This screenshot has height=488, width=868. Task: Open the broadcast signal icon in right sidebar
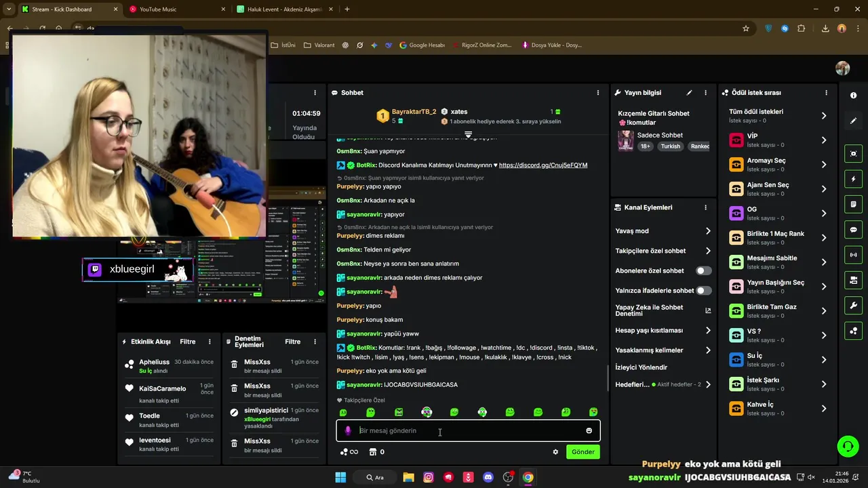click(x=853, y=255)
